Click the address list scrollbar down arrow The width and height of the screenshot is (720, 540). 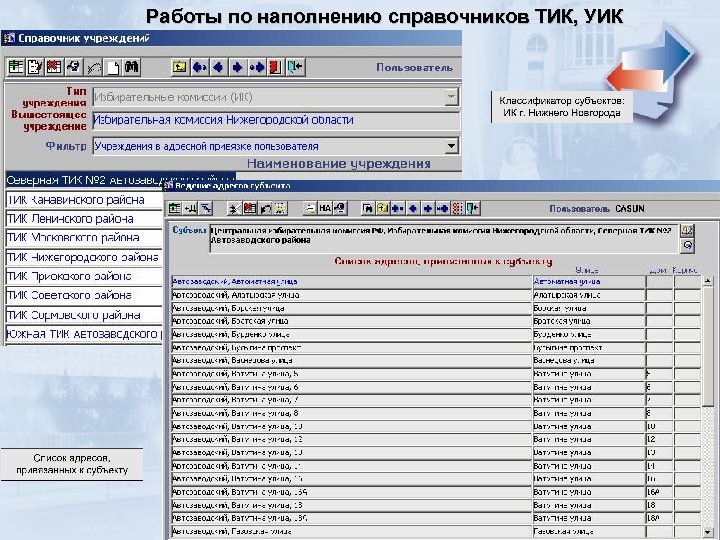click(708, 532)
